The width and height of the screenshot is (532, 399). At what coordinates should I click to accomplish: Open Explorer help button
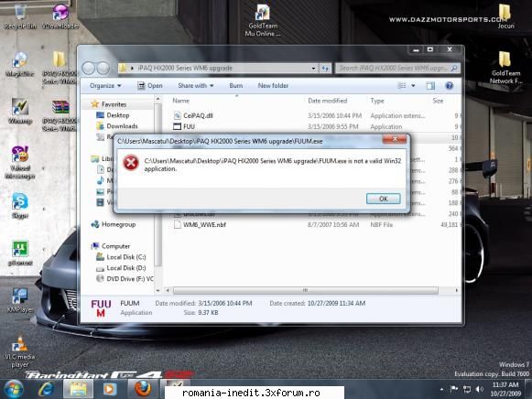pos(450,86)
